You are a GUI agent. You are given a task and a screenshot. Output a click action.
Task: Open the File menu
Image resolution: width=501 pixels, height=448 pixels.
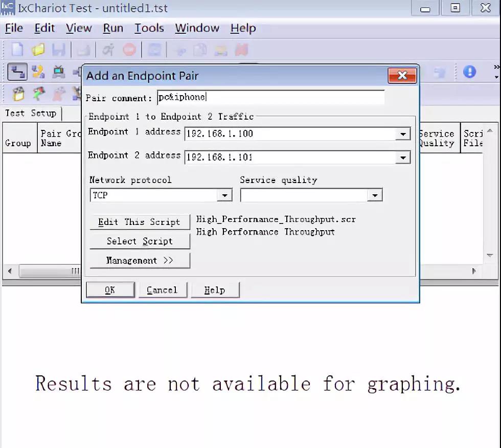click(x=14, y=28)
